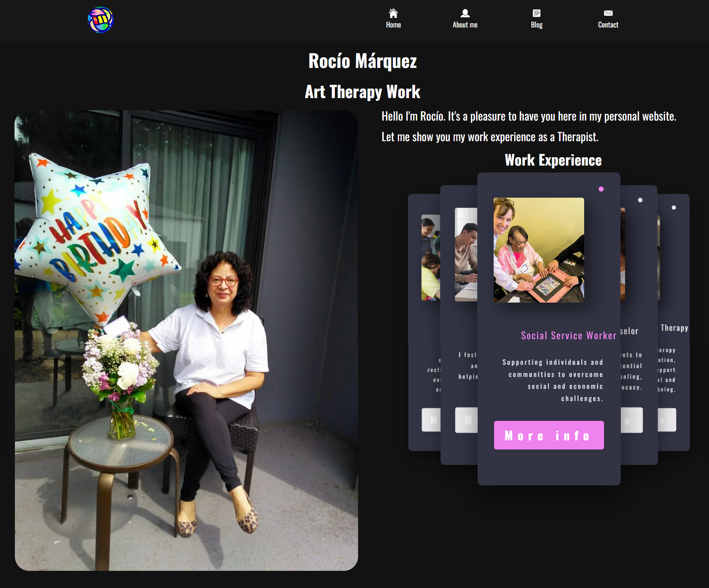
Task: Click the Social Service Worker card title
Action: pos(568,336)
